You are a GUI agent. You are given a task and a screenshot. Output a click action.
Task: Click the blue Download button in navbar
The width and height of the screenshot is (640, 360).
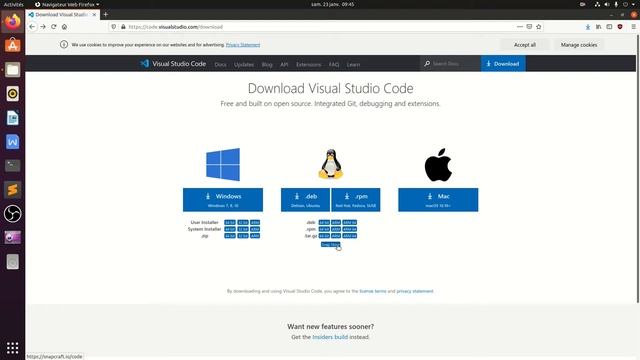503,64
